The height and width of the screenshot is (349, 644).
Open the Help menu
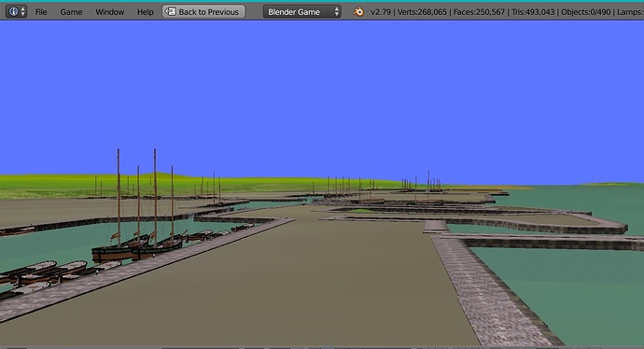[146, 12]
